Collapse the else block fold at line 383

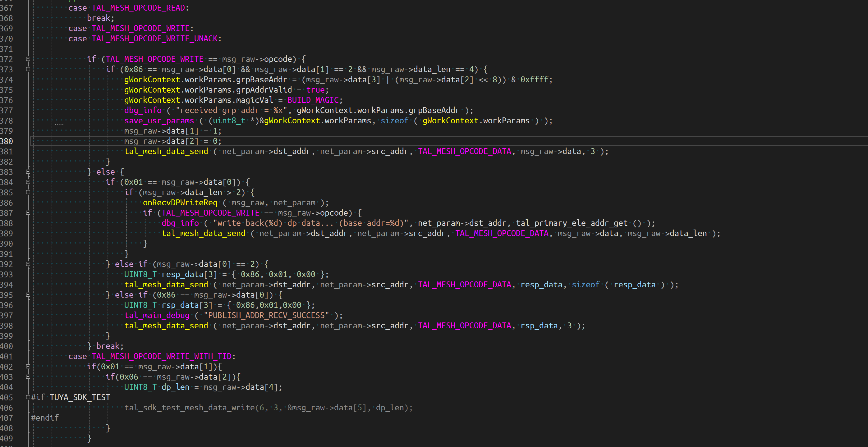(28, 172)
